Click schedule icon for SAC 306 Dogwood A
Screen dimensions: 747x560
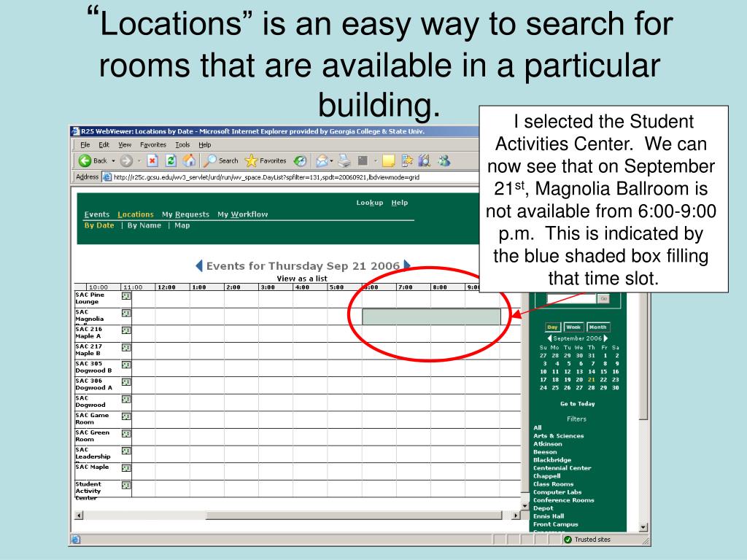pos(126,382)
